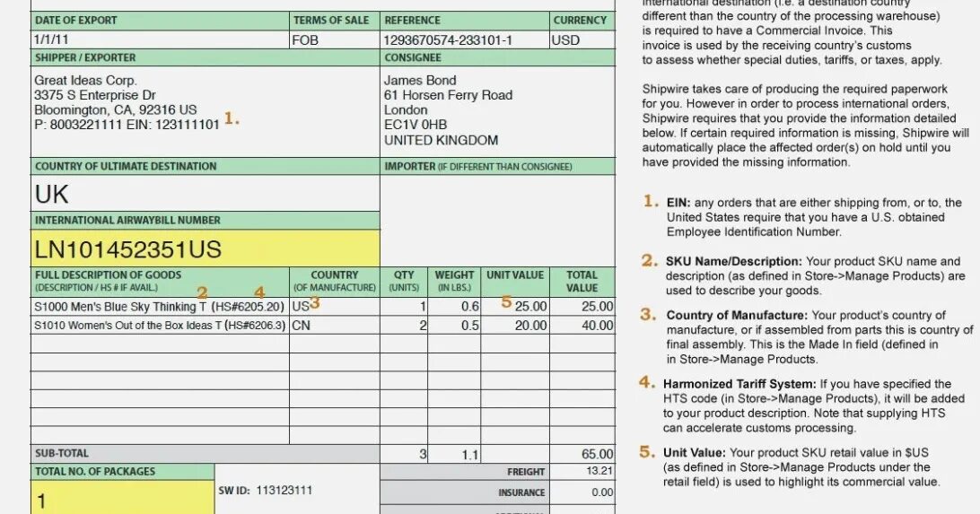Click the consignee name James Bond
Viewport: 980px width, 514px height.
(420, 81)
